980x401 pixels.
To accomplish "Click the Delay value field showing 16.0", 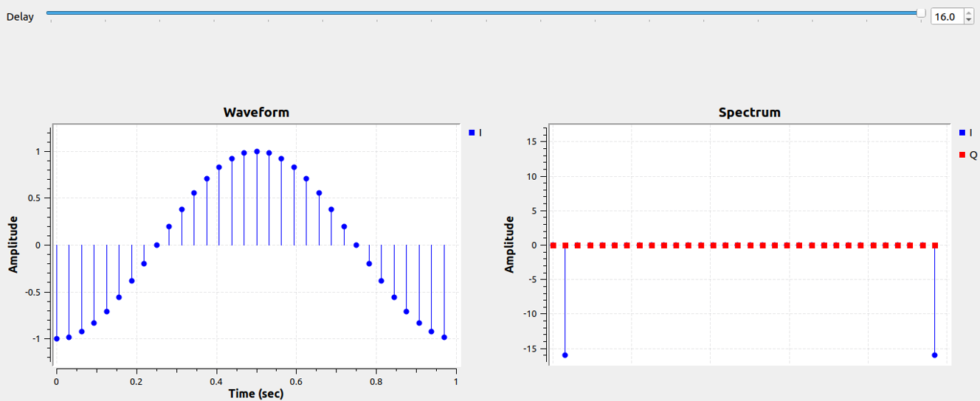I will click(947, 16).
